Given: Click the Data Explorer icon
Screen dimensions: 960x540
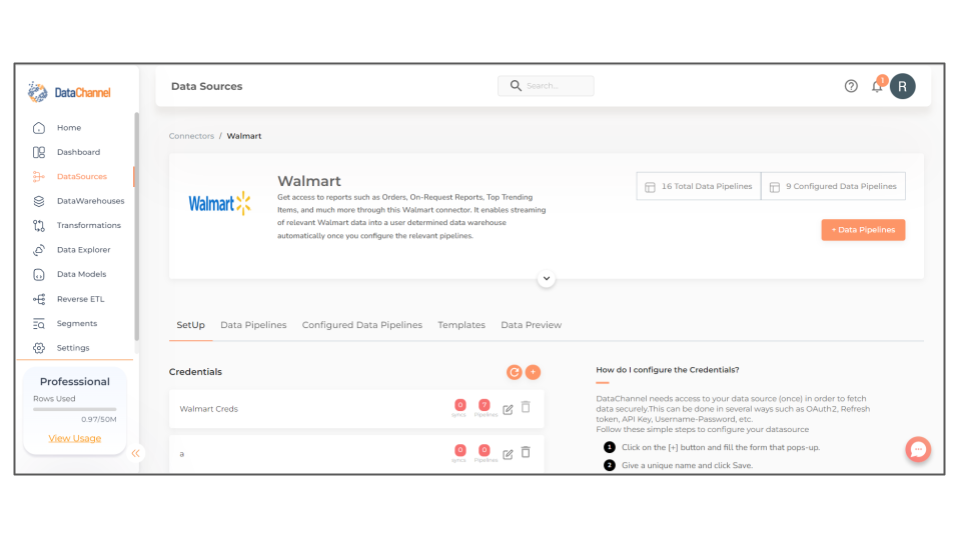Looking at the screenshot, I should coord(39,250).
